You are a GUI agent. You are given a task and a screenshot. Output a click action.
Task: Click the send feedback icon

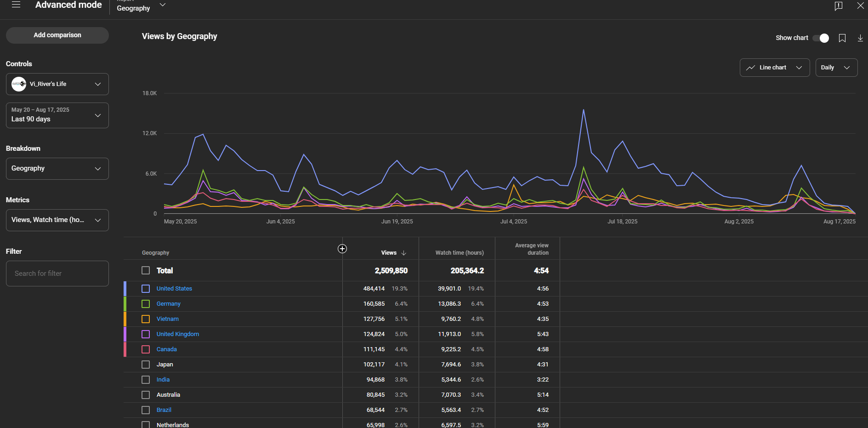click(x=839, y=6)
